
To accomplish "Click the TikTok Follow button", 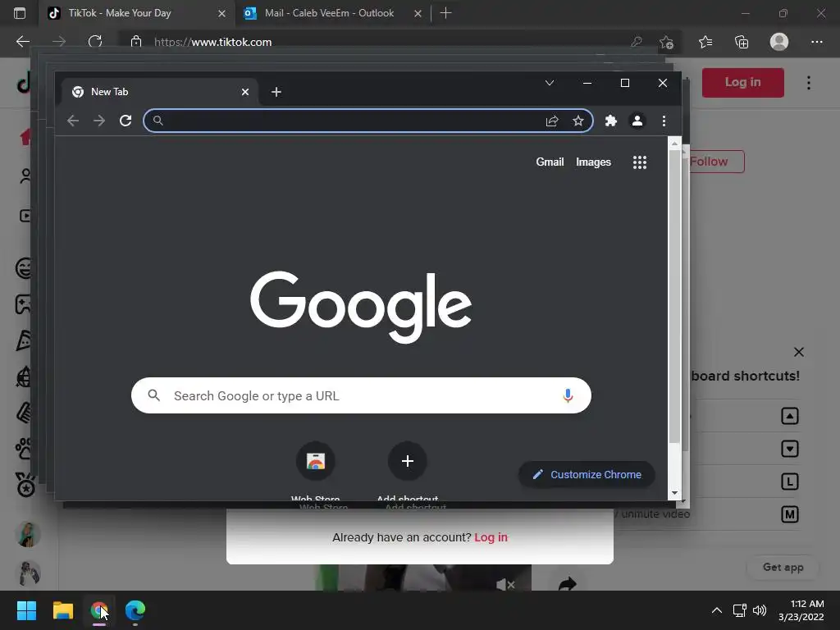I will click(x=715, y=162).
